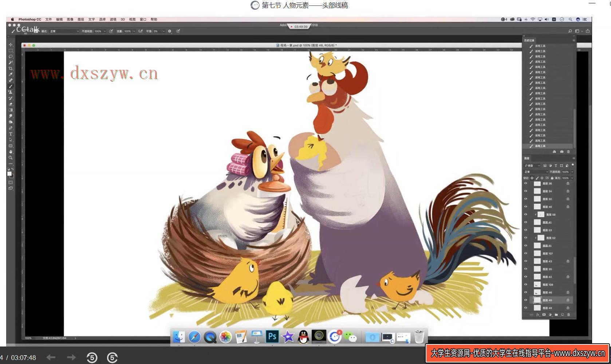Open the 编辑 menu
Image resolution: width=611 pixels, height=364 pixels.
pyautogui.click(x=59, y=19)
